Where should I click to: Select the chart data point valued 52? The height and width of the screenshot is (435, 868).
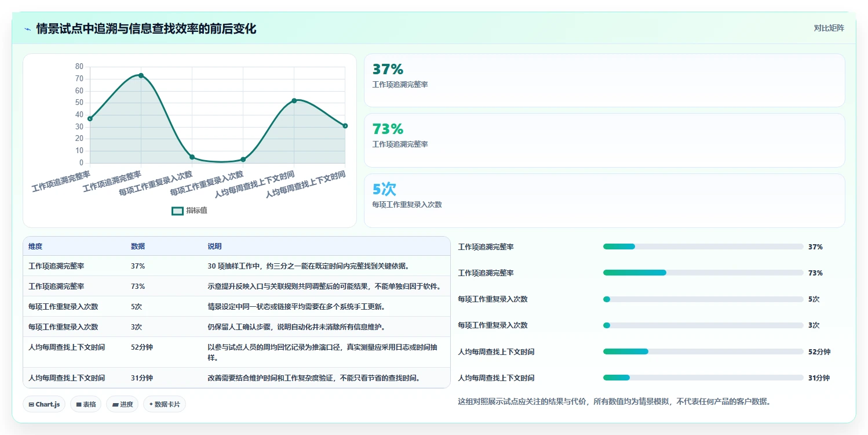[294, 101]
